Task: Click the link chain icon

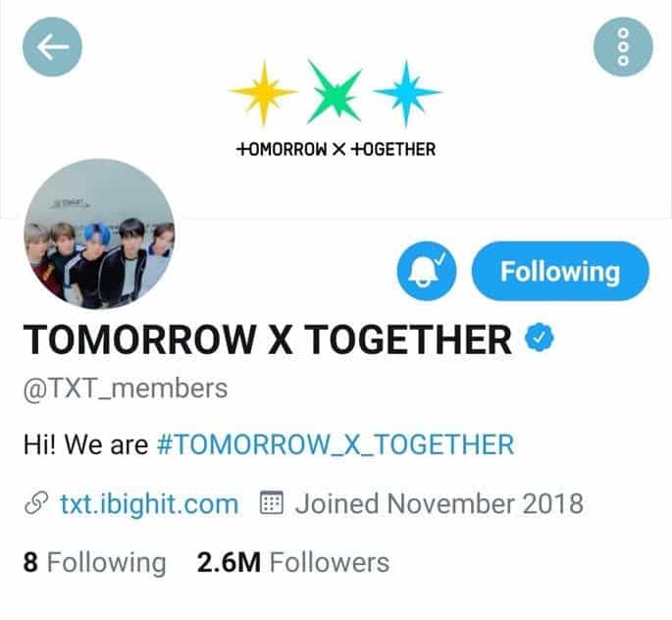Action: click(36, 503)
